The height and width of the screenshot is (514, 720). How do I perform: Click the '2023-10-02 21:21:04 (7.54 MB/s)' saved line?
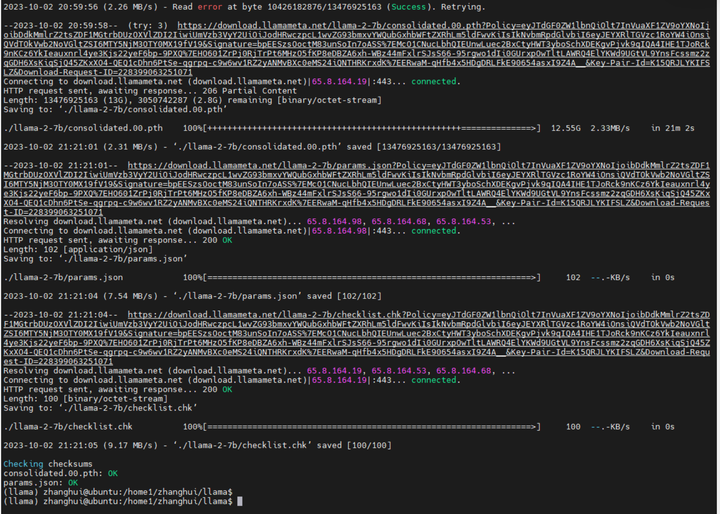click(x=192, y=296)
